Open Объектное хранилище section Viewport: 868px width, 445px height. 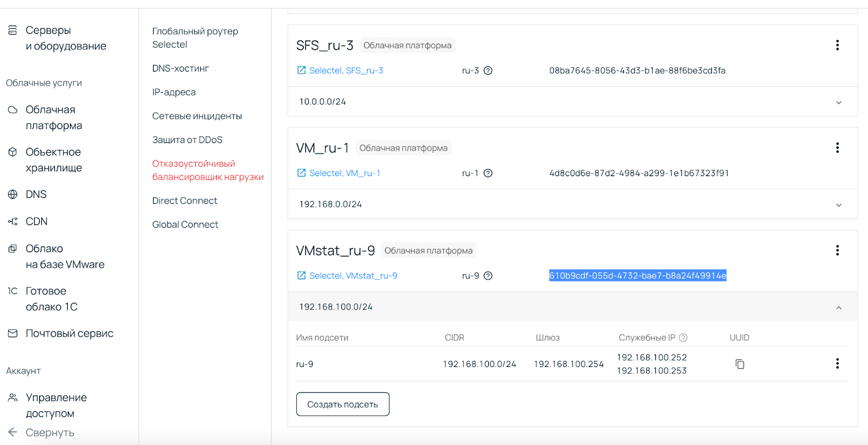point(54,160)
